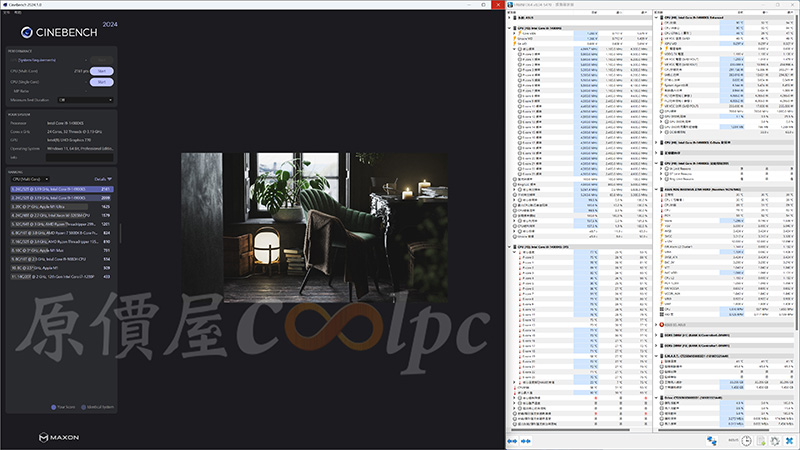This screenshot has width=800, height=450.
Task: Select the Threadripper row scoring 1201
Action: click(x=61, y=224)
